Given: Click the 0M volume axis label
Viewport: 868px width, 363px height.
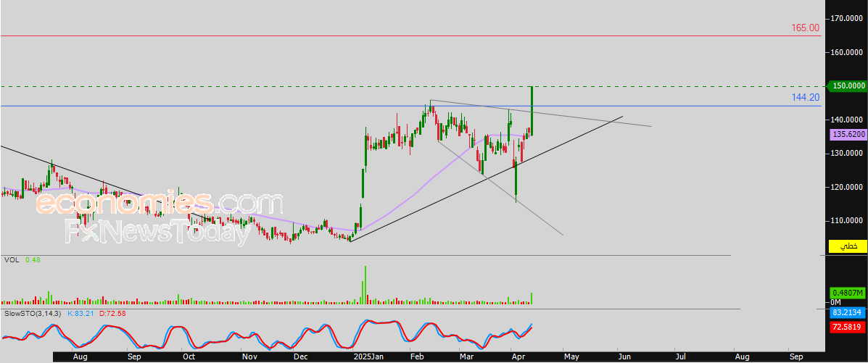Looking at the screenshot, I should click(836, 302).
